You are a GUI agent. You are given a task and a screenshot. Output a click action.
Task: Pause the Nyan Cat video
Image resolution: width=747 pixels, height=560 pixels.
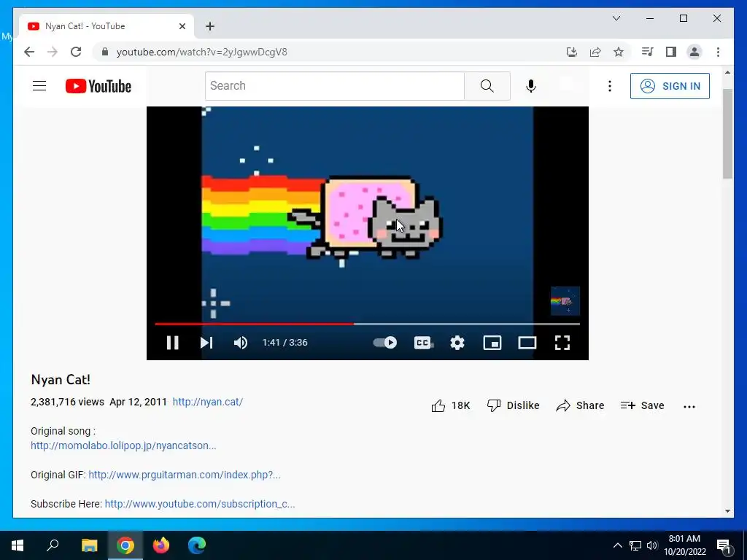click(172, 343)
